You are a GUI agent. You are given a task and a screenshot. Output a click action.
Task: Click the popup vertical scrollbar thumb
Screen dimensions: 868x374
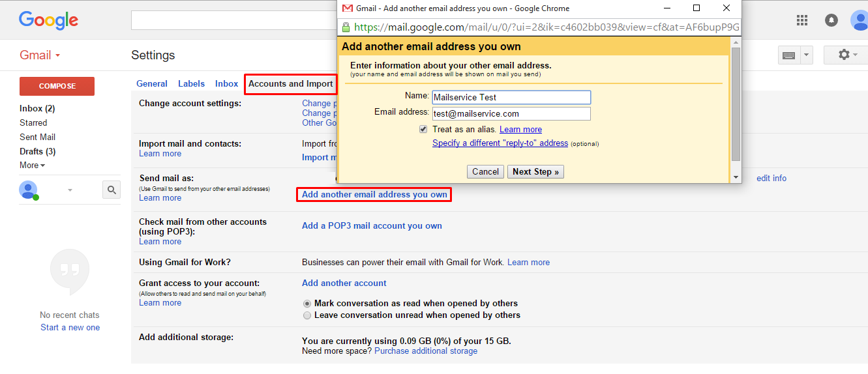pyautogui.click(x=736, y=104)
